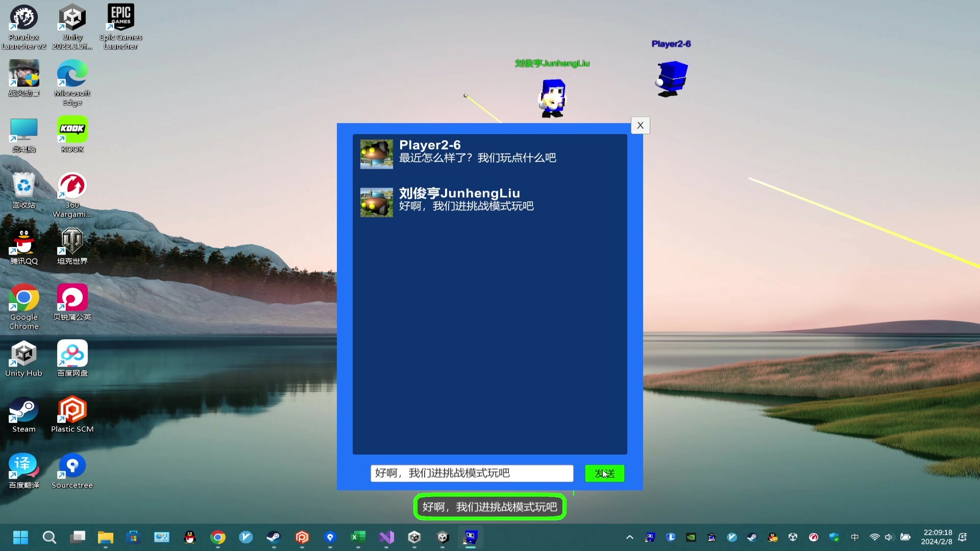
Task: Click Player2-6's avatar in chat
Action: (376, 154)
